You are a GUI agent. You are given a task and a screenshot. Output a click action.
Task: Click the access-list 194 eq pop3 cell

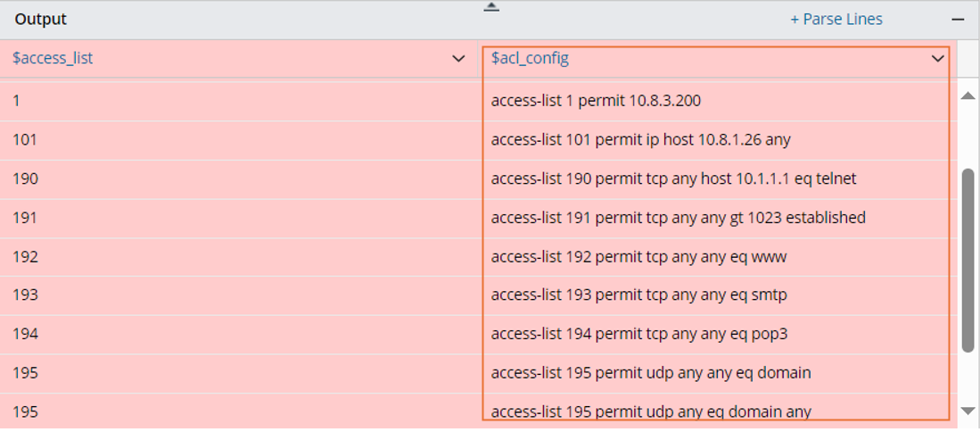[x=638, y=334]
